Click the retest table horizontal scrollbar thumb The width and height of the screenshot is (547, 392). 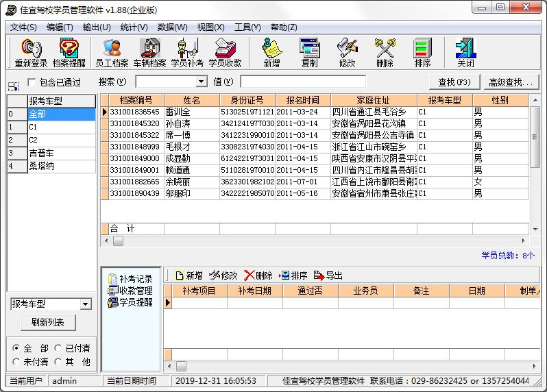tap(181, 366)
